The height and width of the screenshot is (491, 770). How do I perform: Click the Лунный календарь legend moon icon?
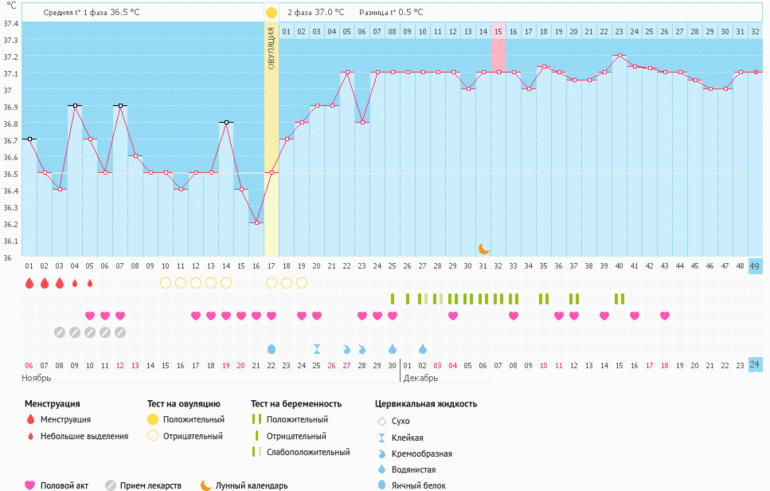click(205, 485)
